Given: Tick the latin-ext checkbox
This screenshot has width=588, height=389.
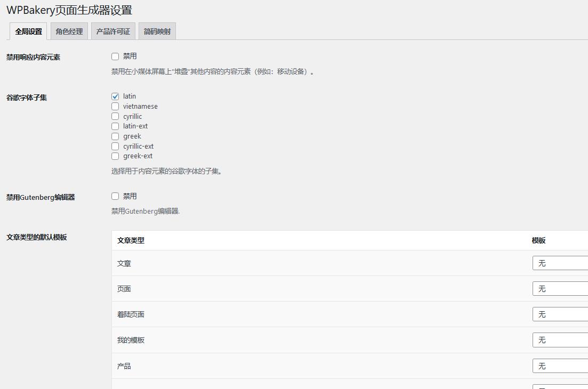Looking at the screenshot, I should coord(115,126).
